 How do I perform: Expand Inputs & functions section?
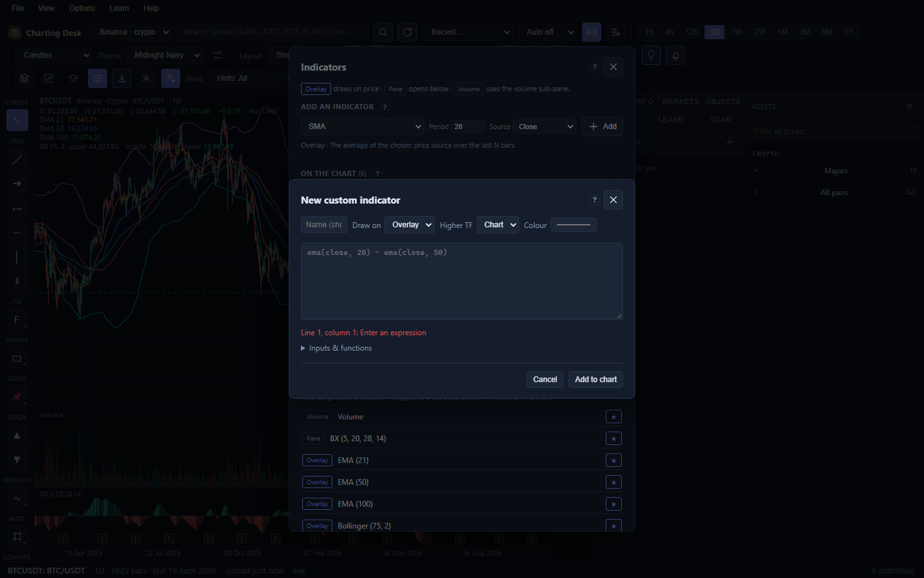tap(336, 348)
